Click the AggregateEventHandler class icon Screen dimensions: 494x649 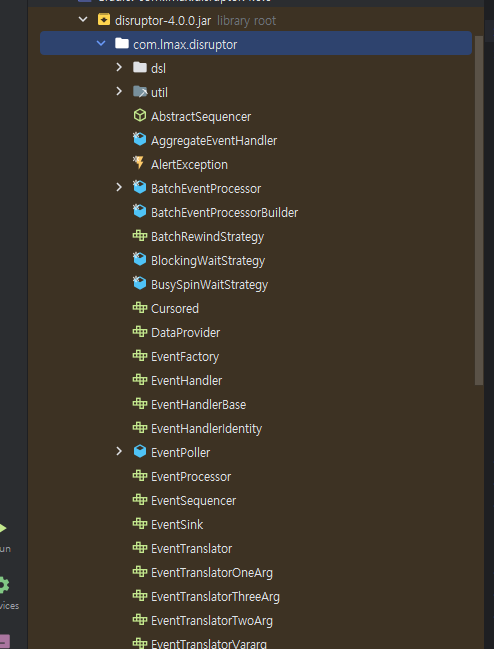139,139
